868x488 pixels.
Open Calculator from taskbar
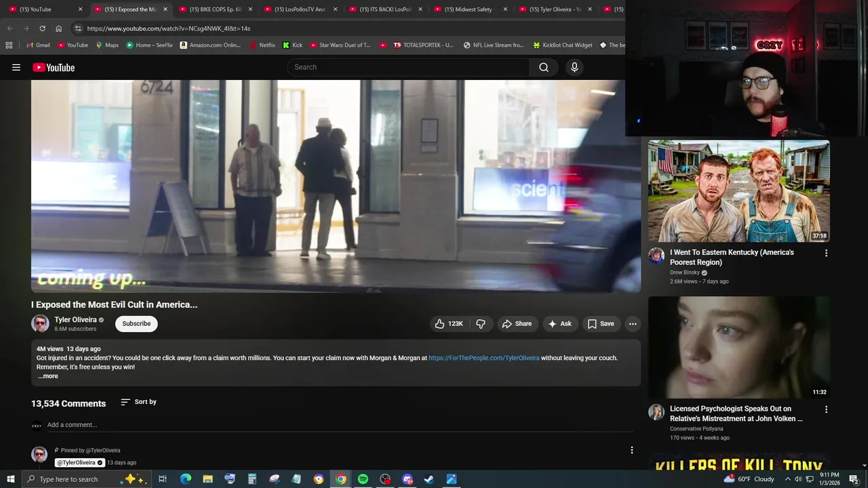coord(252,479)
